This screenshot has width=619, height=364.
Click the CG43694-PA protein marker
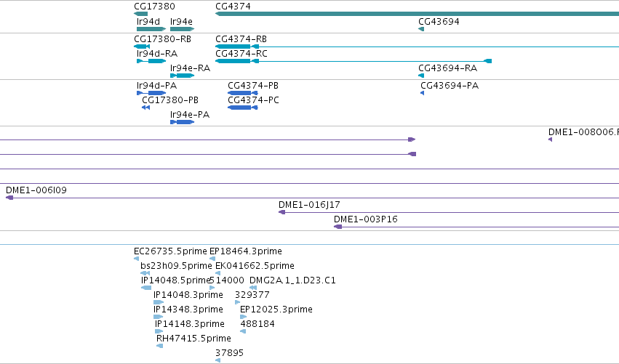(422, 93)
